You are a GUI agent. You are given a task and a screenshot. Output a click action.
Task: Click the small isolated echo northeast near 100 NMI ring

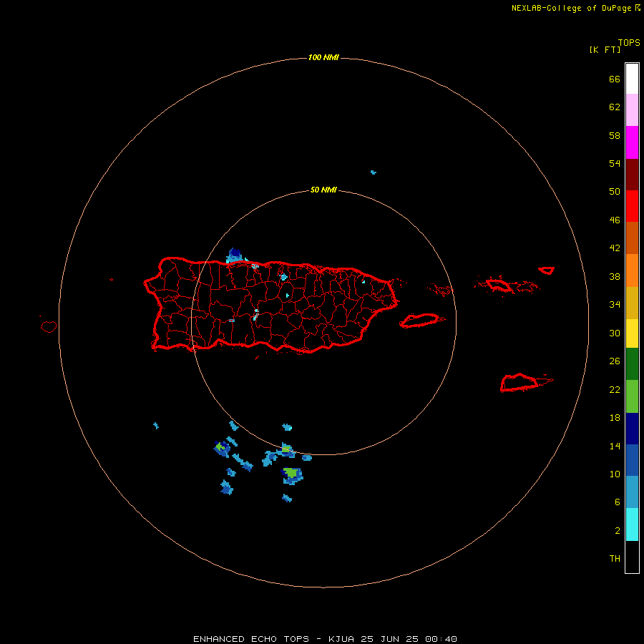click(x=373, y=172)
